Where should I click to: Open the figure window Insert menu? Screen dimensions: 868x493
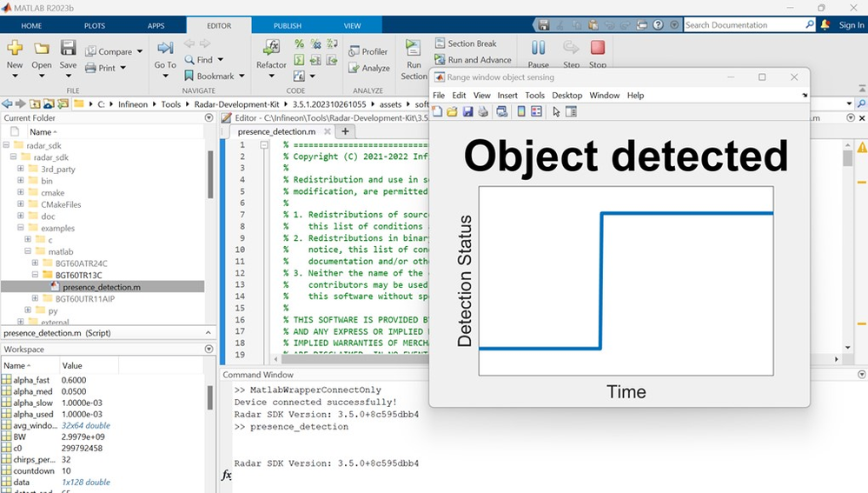click(507, 96)
